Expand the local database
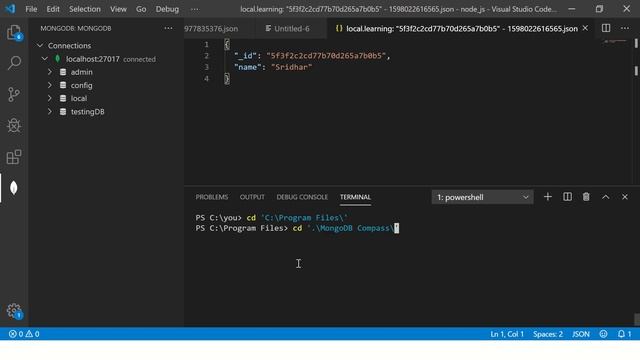640x360 pixels. (x=50, y=98)
